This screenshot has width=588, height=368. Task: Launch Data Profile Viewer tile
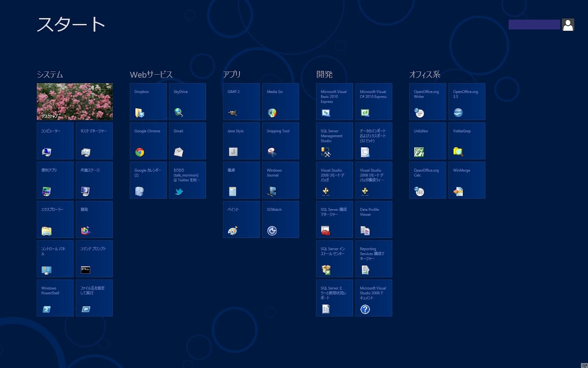coord(374,219)
